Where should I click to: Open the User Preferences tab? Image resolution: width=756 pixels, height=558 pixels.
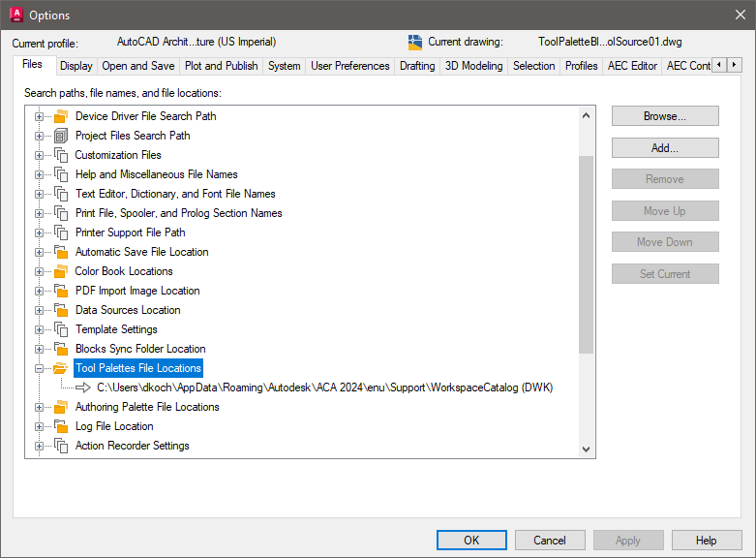tap(350, 66)
